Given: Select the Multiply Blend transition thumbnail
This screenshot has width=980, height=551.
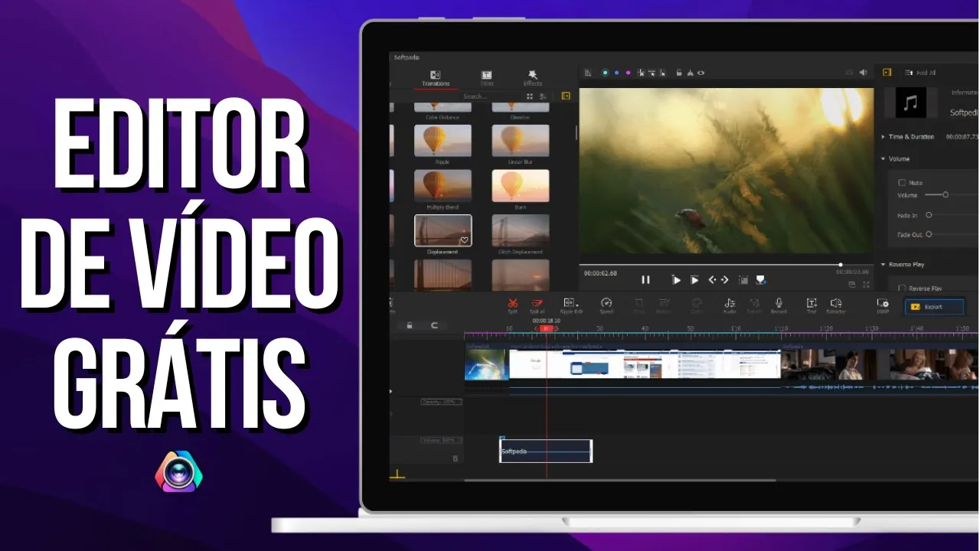Looking at the screenshot, I should click(443, 185).
